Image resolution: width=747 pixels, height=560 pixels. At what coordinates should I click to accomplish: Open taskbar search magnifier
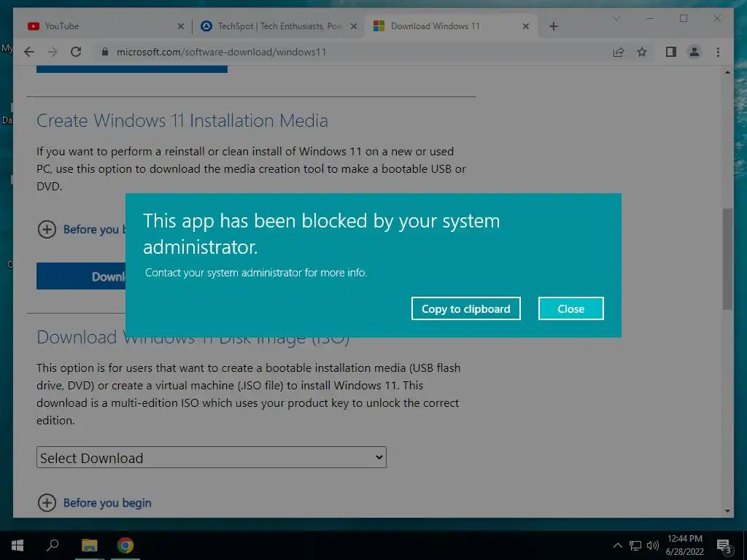tap(53, 545)
